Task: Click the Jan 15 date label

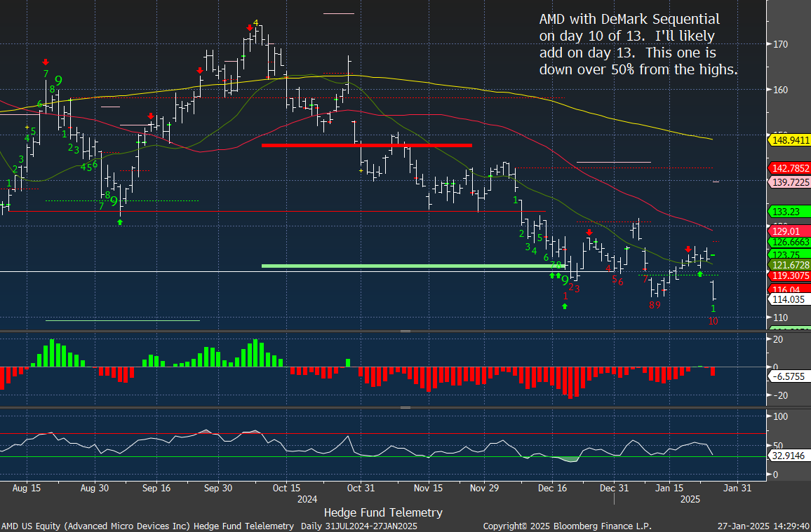Action: (669, 488)
